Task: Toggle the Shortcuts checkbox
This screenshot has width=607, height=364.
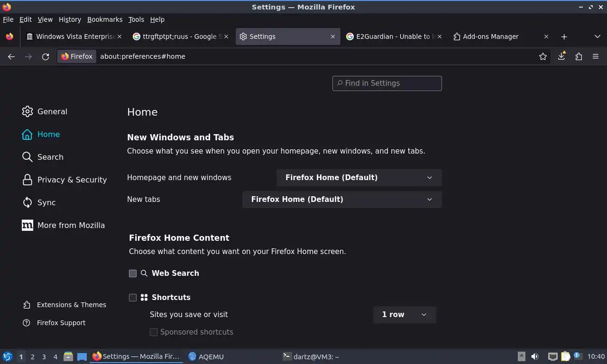Action: [133, 298]
